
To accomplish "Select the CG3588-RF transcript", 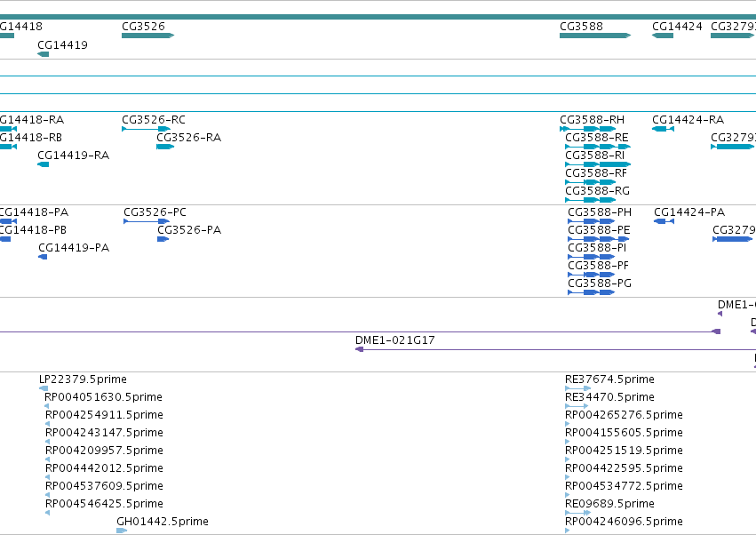I will coord(590,182).
